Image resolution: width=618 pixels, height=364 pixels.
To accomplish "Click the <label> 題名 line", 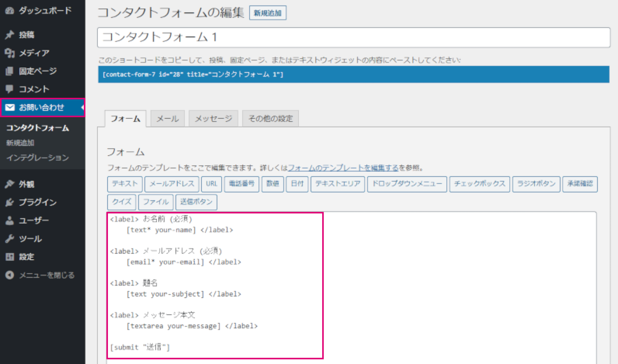I will (133, 283).
